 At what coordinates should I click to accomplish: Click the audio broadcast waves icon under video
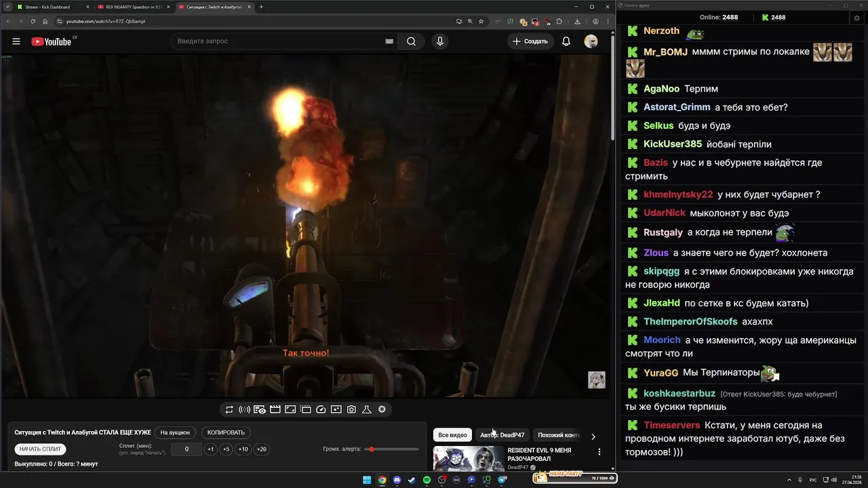coord(244,409)
